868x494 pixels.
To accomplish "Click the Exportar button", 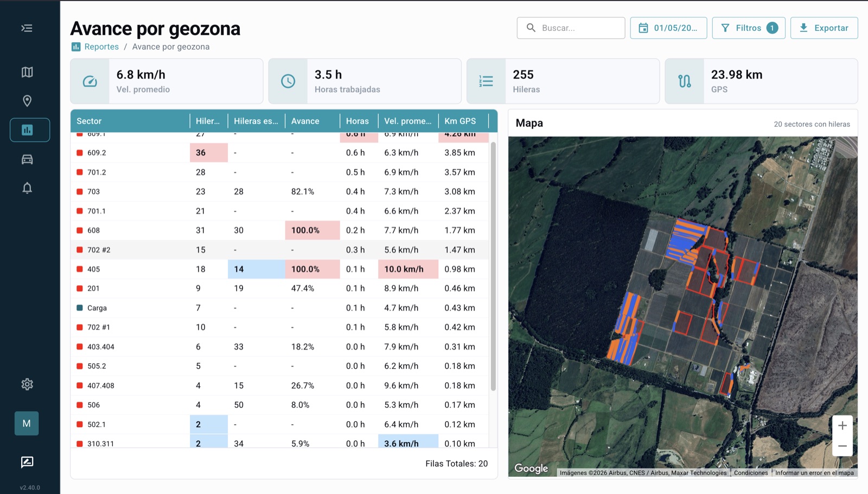I will point(824,28).
